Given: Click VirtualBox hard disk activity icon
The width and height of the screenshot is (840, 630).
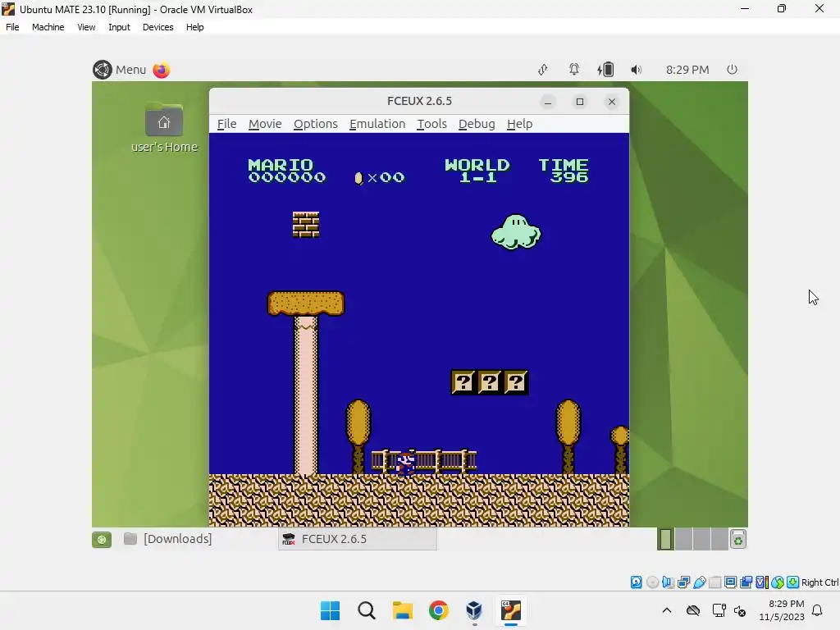Looking at the screenshot, I should click(x=636, y=582).
